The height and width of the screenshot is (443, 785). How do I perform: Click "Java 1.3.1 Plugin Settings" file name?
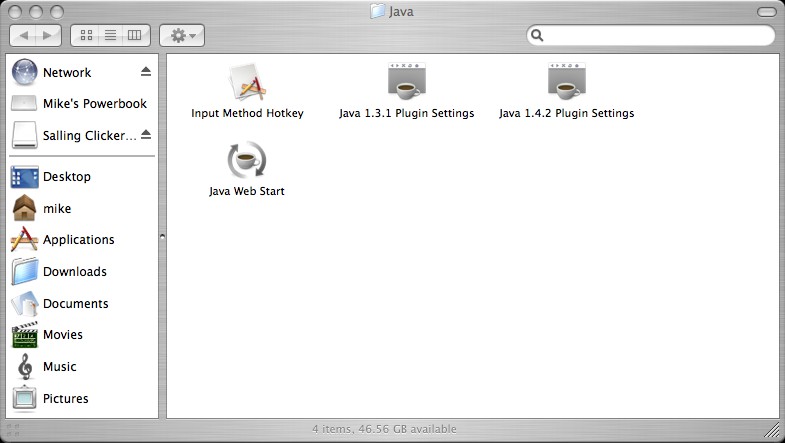pos(407,113)
